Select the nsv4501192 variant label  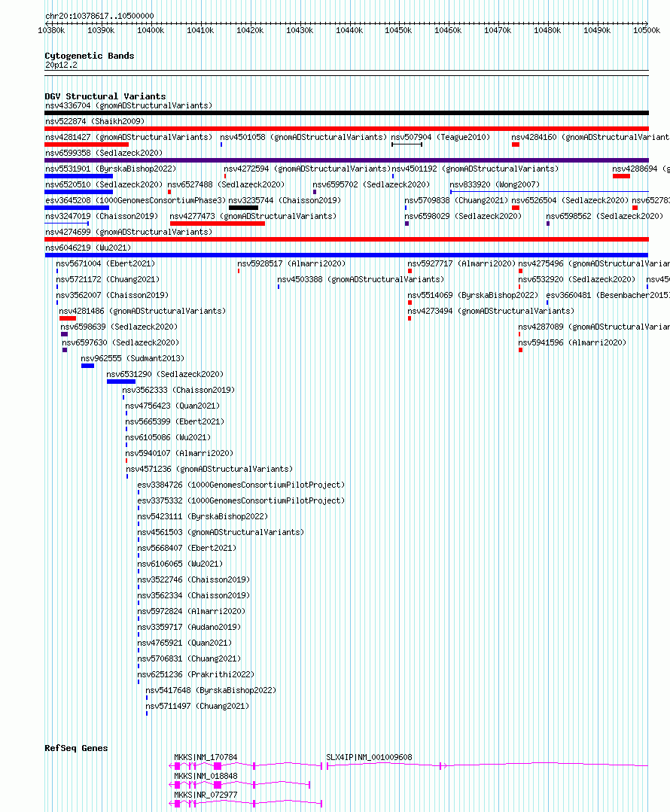(x=475, y=169)
